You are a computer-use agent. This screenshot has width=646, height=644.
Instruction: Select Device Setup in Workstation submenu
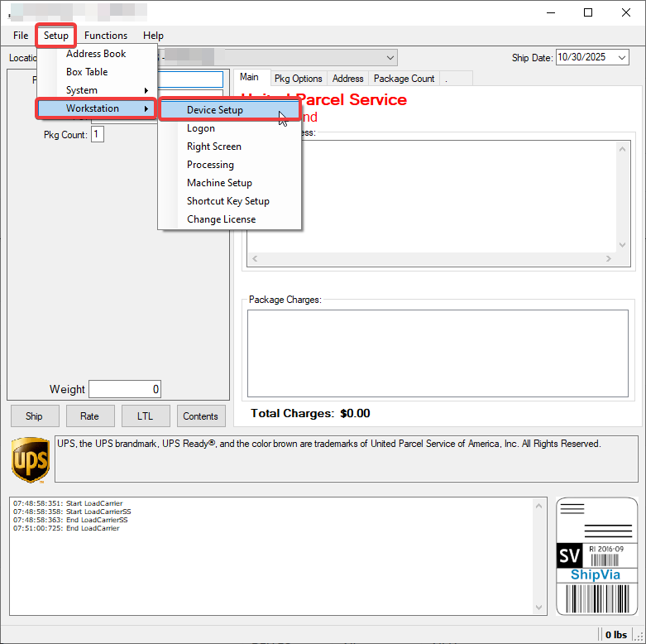click(x=230, y=110)
